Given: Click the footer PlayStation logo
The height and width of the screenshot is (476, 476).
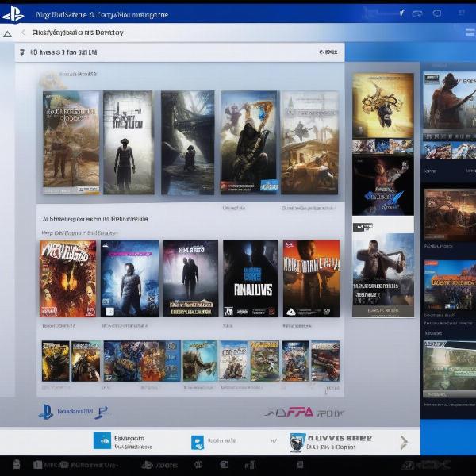Looking at the screenshot, I should coord(46,412).
